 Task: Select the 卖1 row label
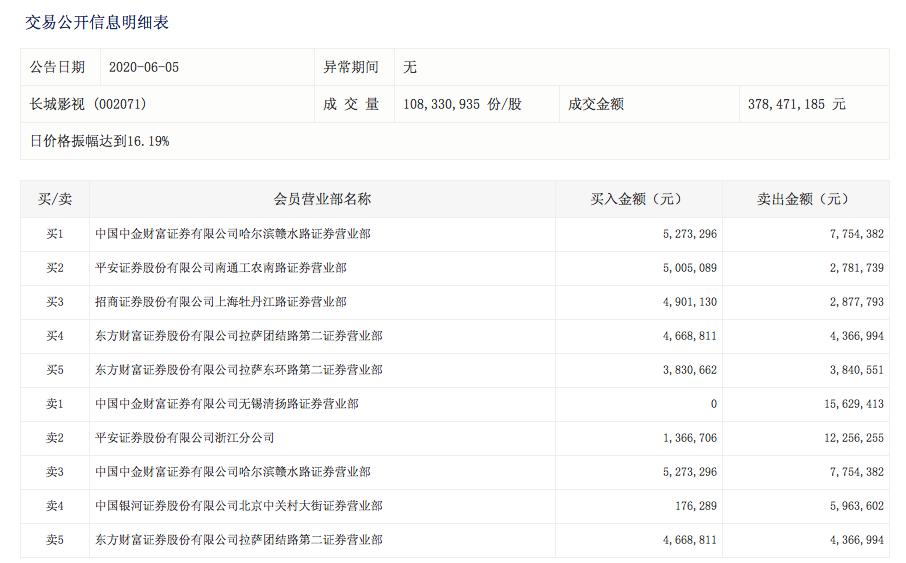point(55,404)
